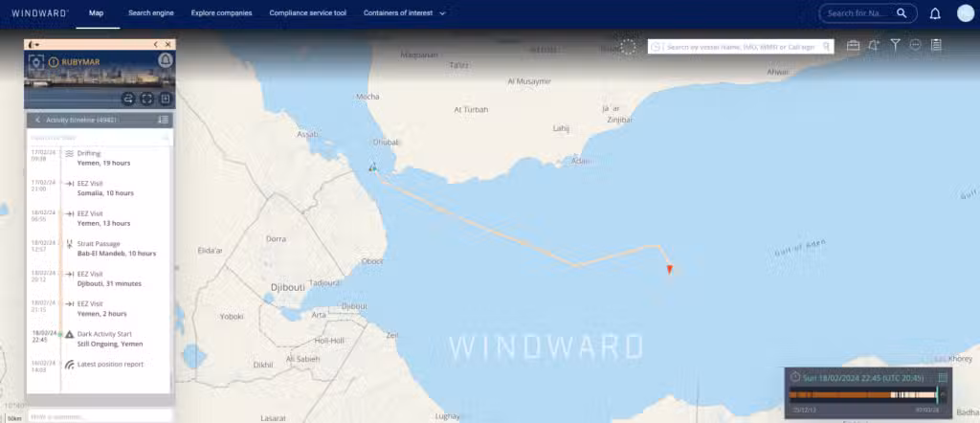This screenshot has height=423, width=980.
Task: Collapse the vessel panel with left chevron
Action: tap(155, 44)
